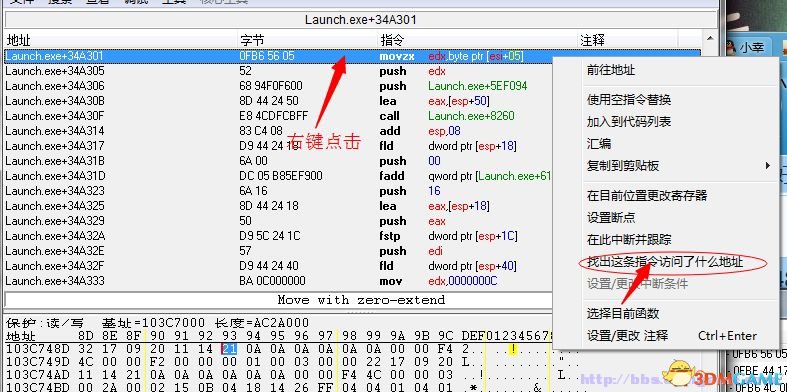Viewport: 787px width, 392px height.
Task: Select 加入到代码列表 menu entry
Action: [x=629, y=121]
